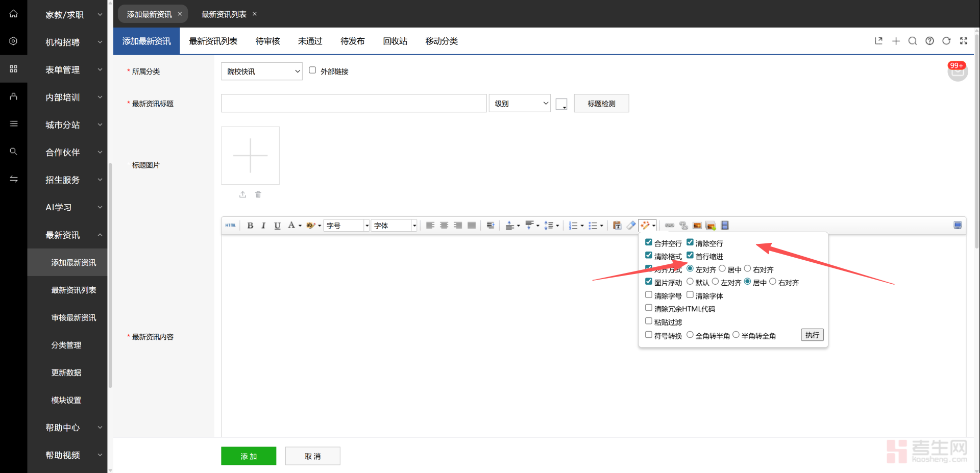The image size is (980, 473).
Task: Open the 级别 dropdown
Action: [520, 104]
